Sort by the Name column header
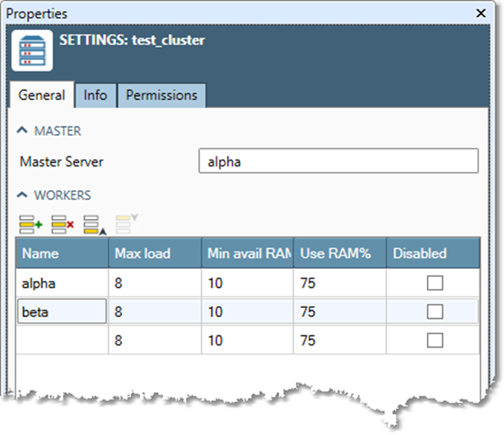Screen dimensions: 504x435 pyautogui.click(x=62, y=254)
